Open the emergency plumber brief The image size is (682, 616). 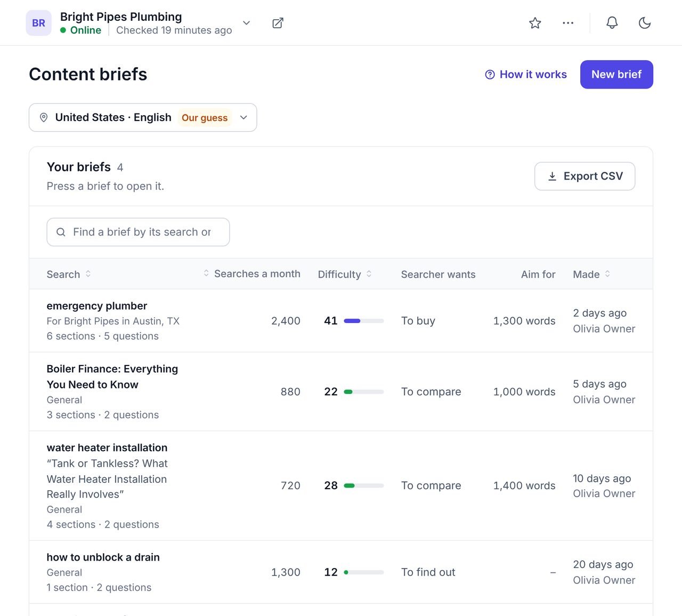pos(97,306)
